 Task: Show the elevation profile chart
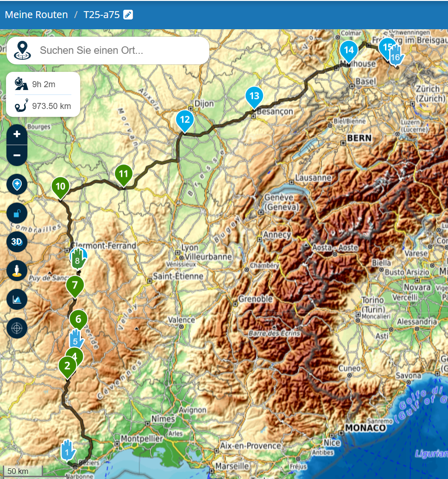coord(17,299)
